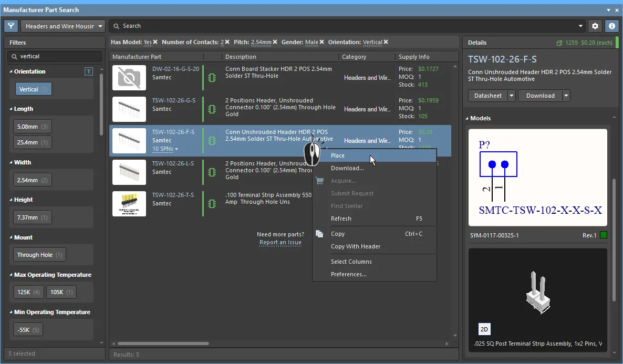
Task: Click the schematic symbol preview SMTC-TSW-102
Action: coord(538,177)
